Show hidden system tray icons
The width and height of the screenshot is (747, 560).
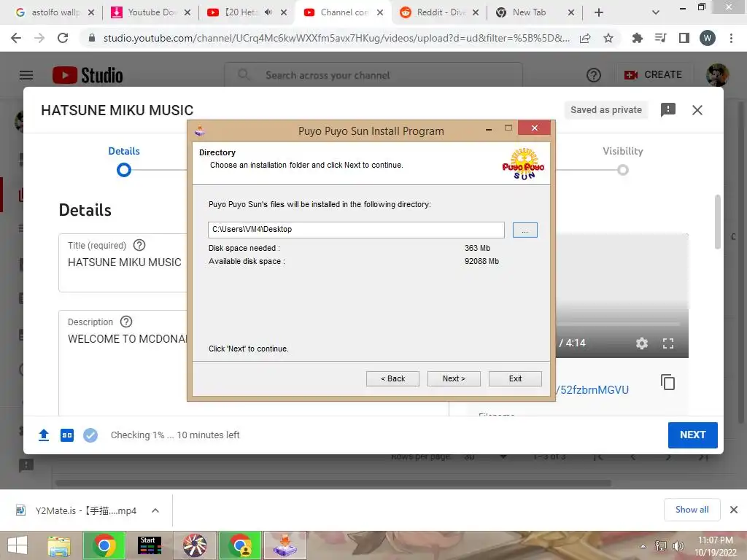[x=643, y=546]
